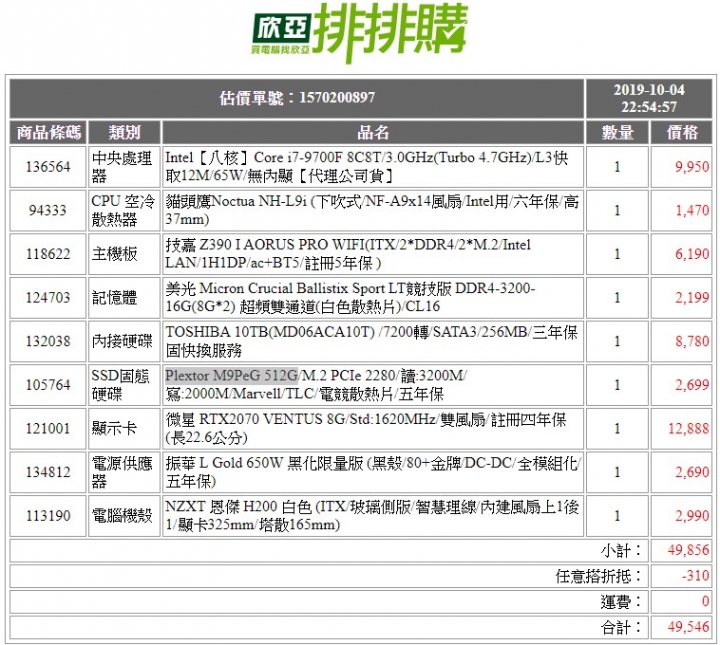Click the 商品條碼 column header

[48, 133]
